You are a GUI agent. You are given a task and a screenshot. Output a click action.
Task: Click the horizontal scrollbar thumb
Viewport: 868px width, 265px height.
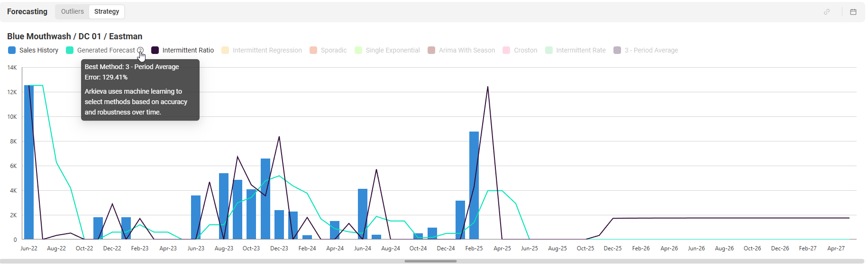coord(430,261)
